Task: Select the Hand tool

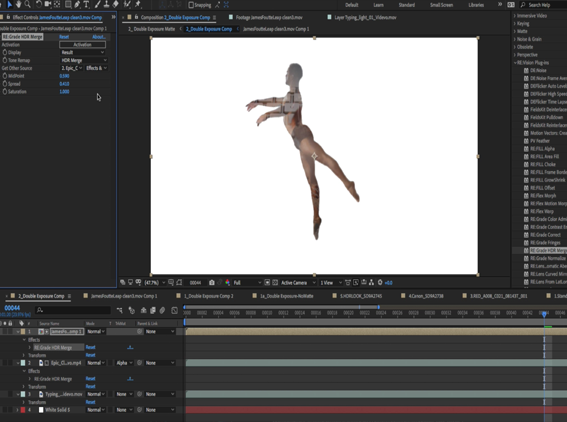Action: tap(18, 4)
